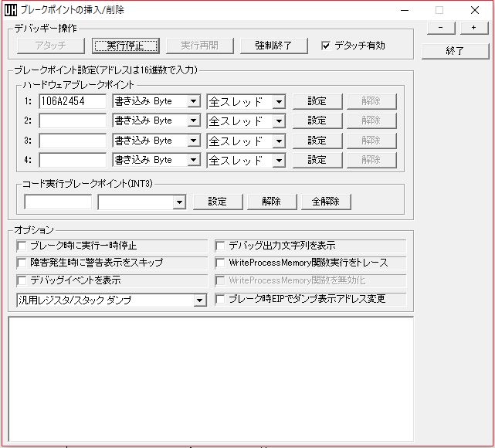
Task: Click the INT3 breakpoint address field
Action: click(x=58, y=202)
